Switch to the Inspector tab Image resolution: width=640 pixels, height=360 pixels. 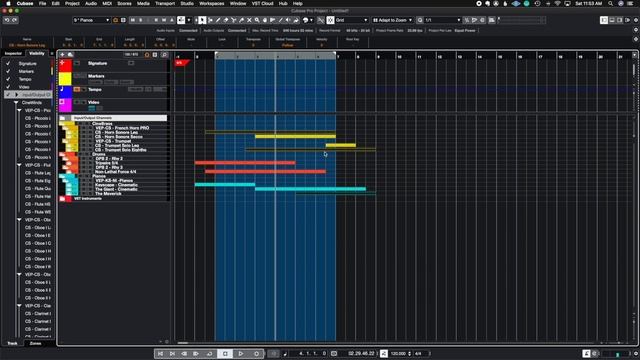click(13, 53)
